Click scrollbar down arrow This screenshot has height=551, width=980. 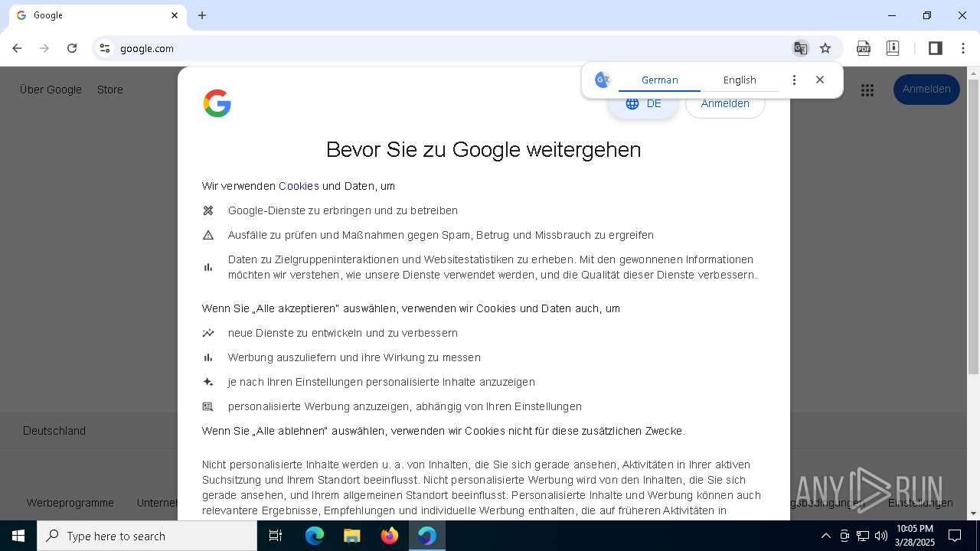pos(973,514)
